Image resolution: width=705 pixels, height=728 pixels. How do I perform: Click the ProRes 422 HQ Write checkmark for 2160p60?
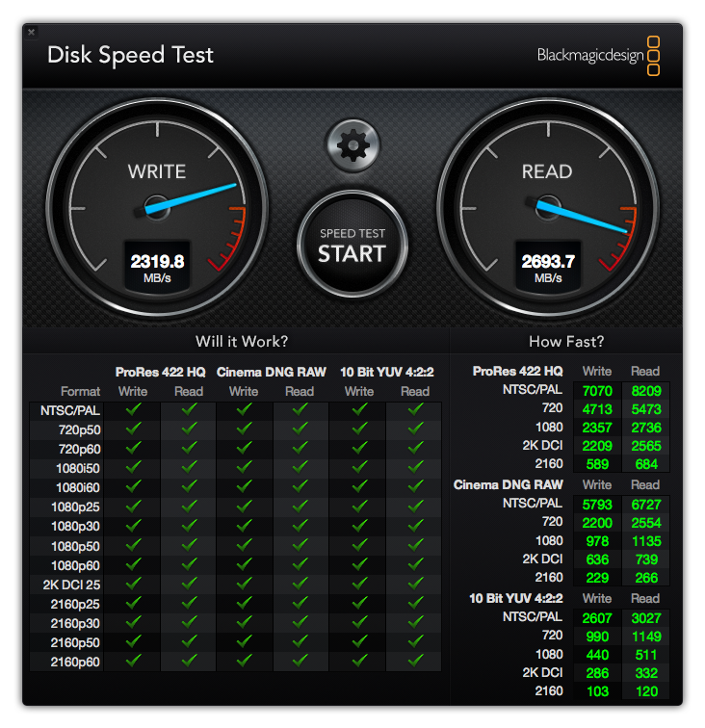tap(133, 661)
